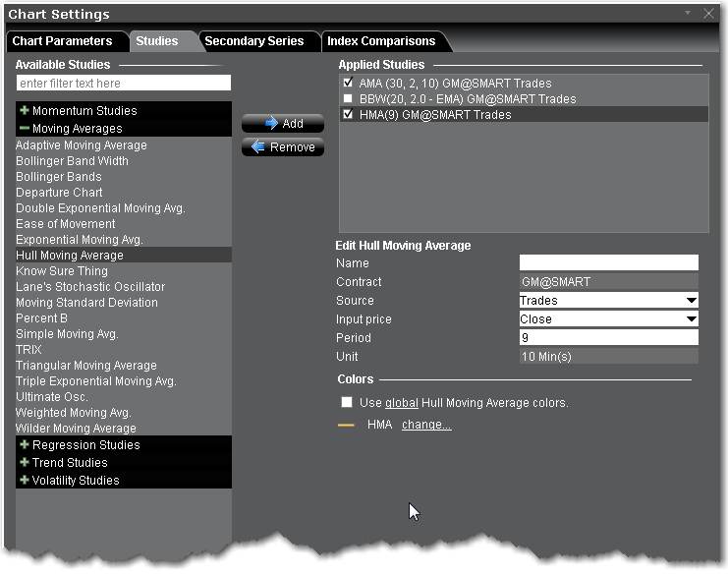Expand the Volatility Studies plus icon

pos(25,481)
